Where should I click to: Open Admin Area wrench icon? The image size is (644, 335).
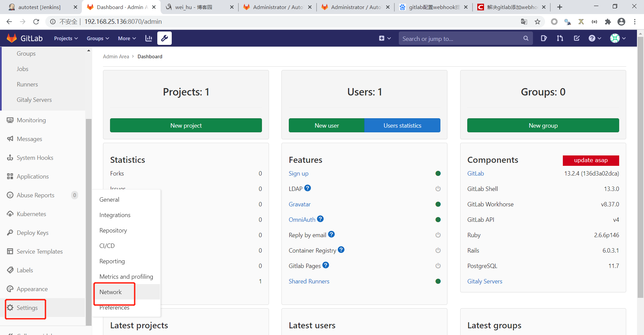click(x=164, y=38)
